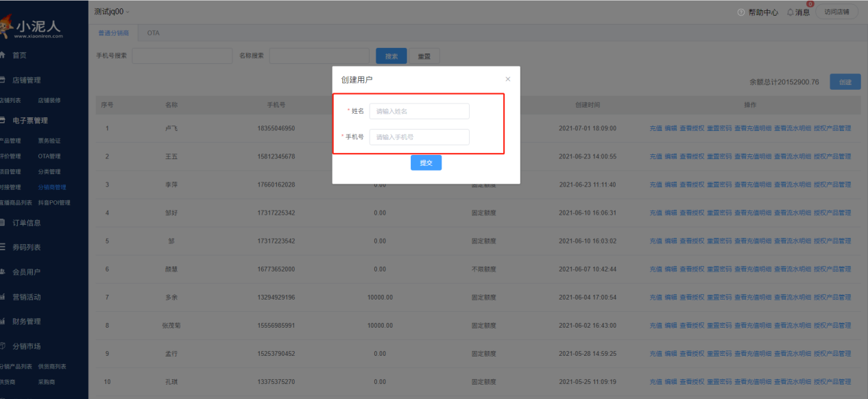Click the 访问店铺 button
Image resolution: width=868 pixels, height=399 pixels.
coord(836,12)
